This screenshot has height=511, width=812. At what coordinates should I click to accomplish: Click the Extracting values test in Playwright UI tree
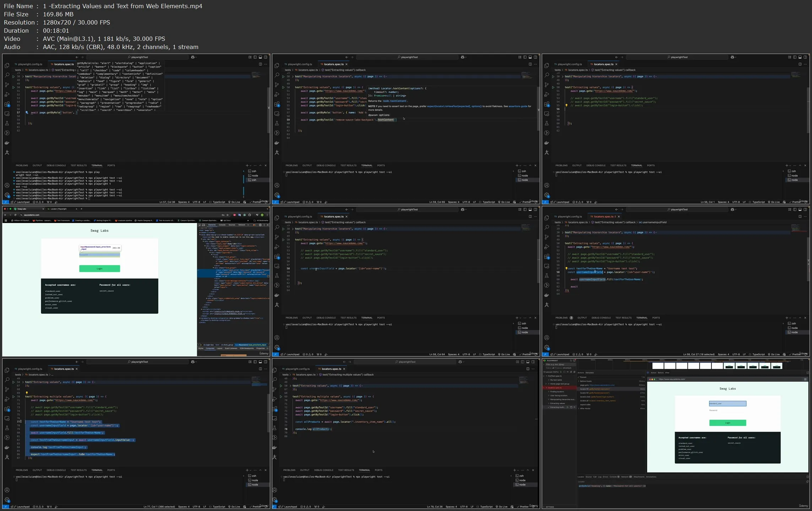click(x=557, y=403)
